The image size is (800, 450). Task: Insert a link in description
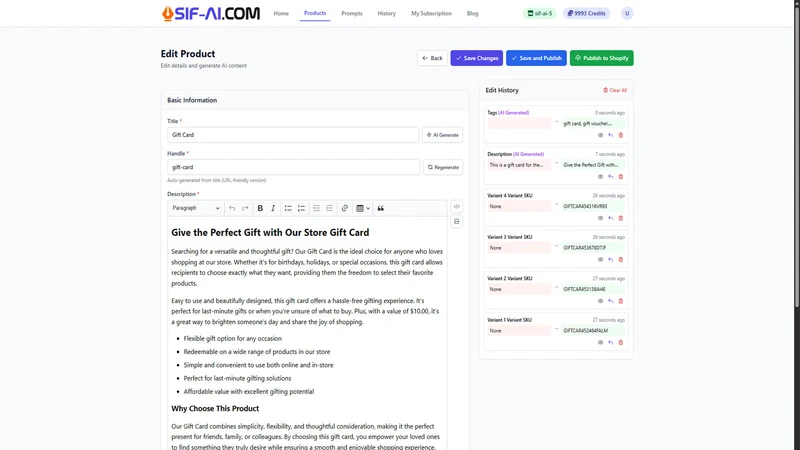(x=345, y=208)
